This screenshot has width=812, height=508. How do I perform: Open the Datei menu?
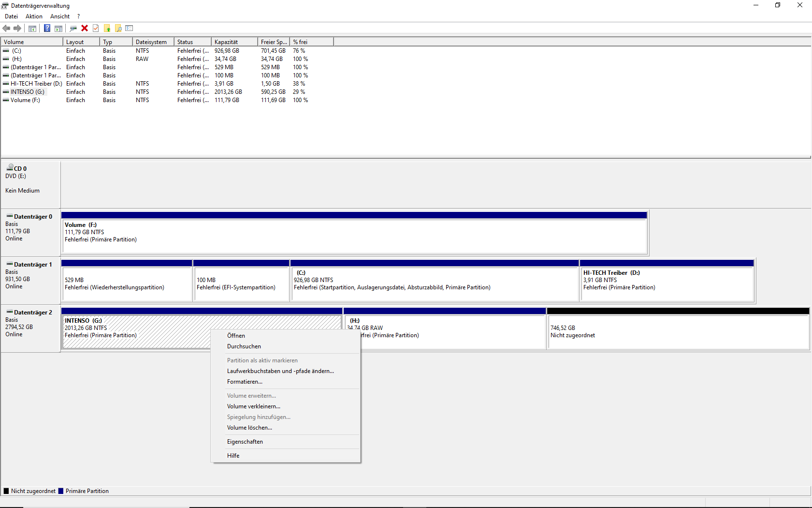pos(11,16)
